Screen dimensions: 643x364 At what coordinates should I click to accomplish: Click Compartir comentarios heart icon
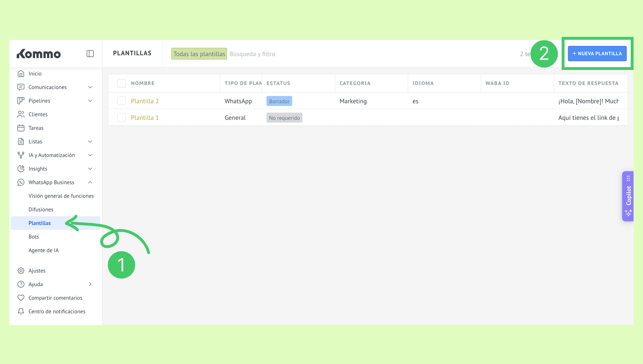pyautogui.click(x=21, y=298)
